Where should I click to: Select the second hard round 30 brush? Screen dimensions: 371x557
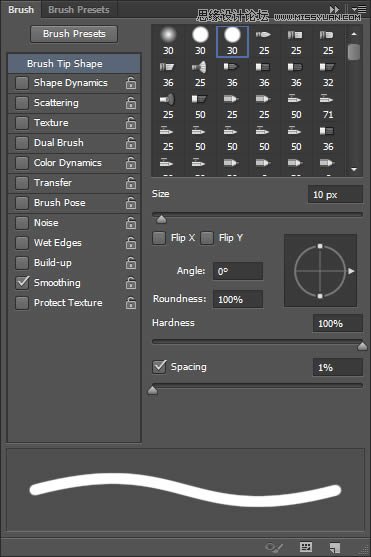(200, 42)
